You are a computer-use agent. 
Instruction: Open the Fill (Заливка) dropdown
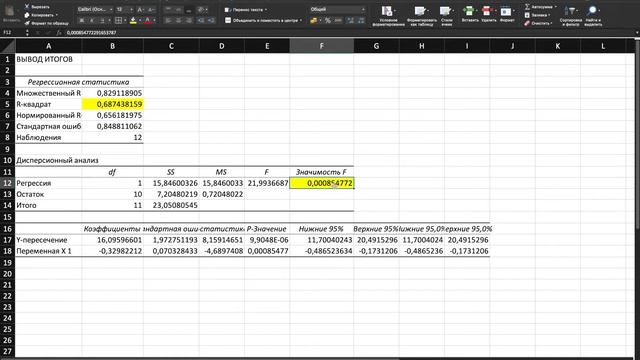[538, 15]
